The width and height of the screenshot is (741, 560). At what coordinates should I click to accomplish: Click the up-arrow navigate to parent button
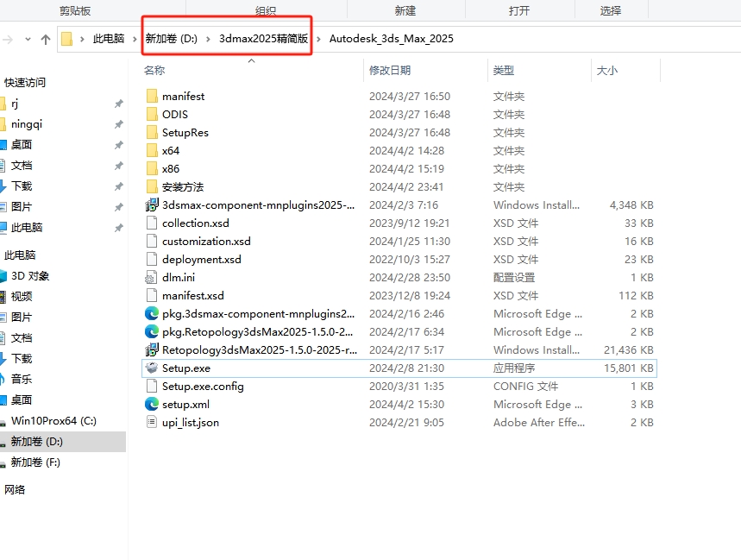46,39
